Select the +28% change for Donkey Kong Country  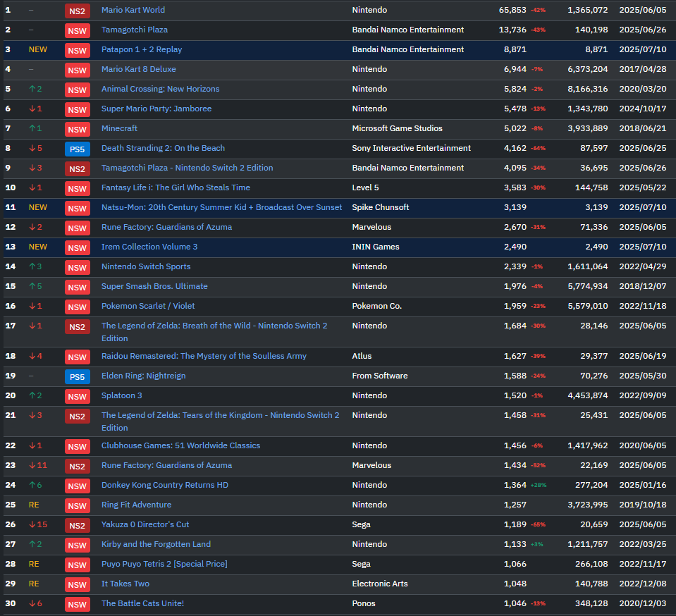coord(539,486)
